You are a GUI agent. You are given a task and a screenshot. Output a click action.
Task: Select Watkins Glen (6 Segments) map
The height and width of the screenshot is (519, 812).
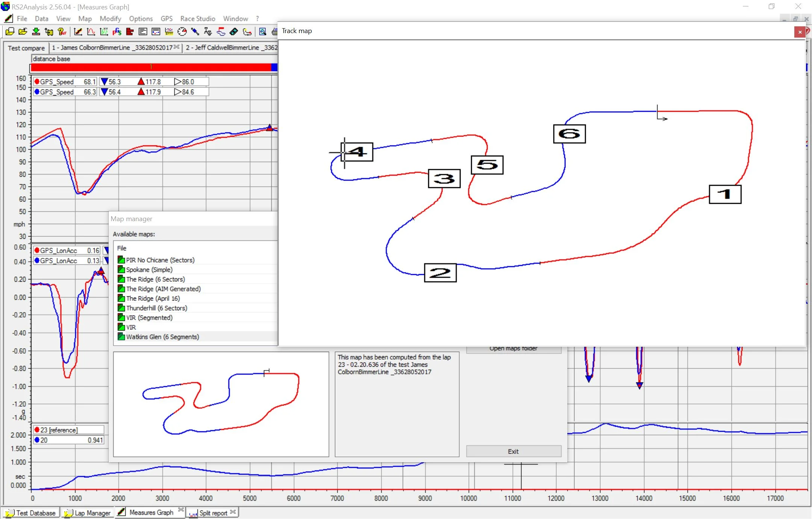[162, 337]
